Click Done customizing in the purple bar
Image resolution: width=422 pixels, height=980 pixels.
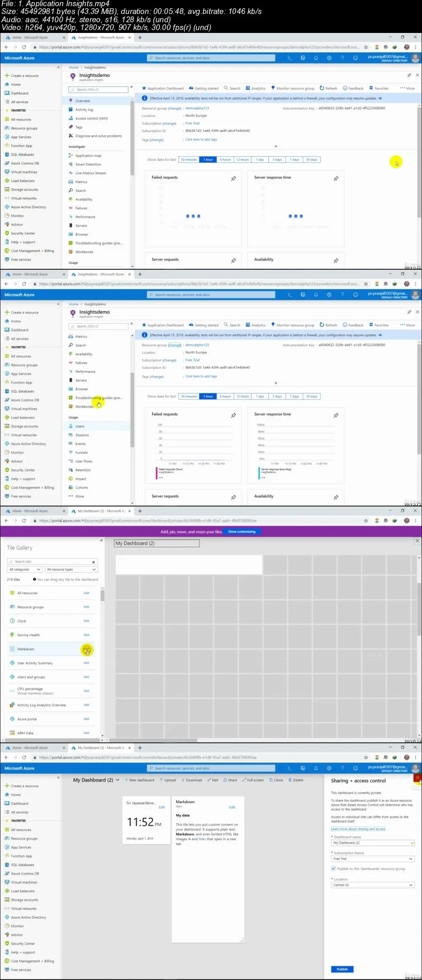point(242,532)
